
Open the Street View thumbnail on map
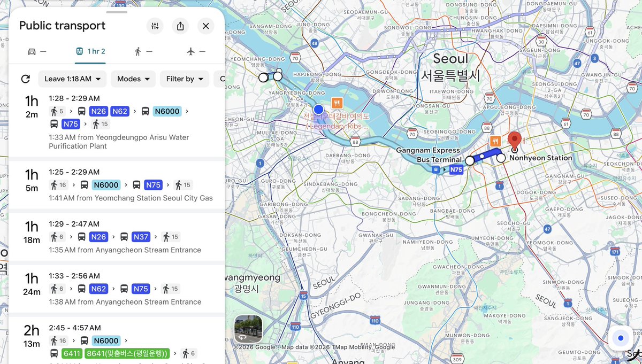coord(248,329)
